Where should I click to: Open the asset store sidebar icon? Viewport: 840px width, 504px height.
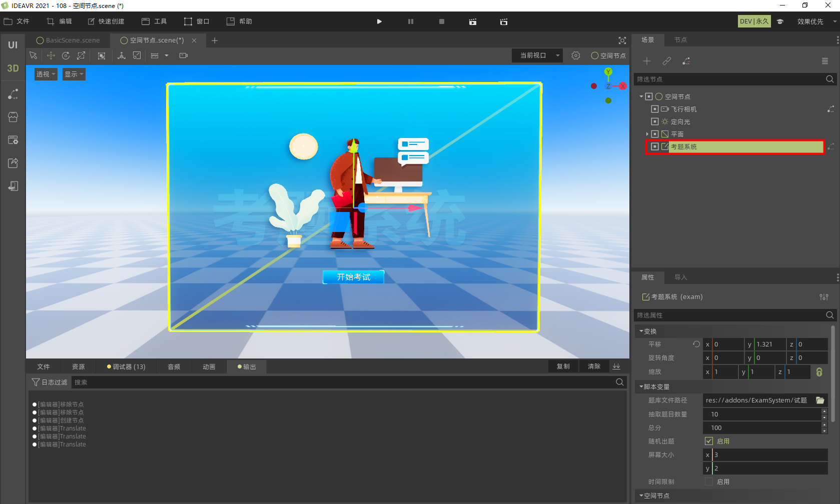tap(13, 117)
